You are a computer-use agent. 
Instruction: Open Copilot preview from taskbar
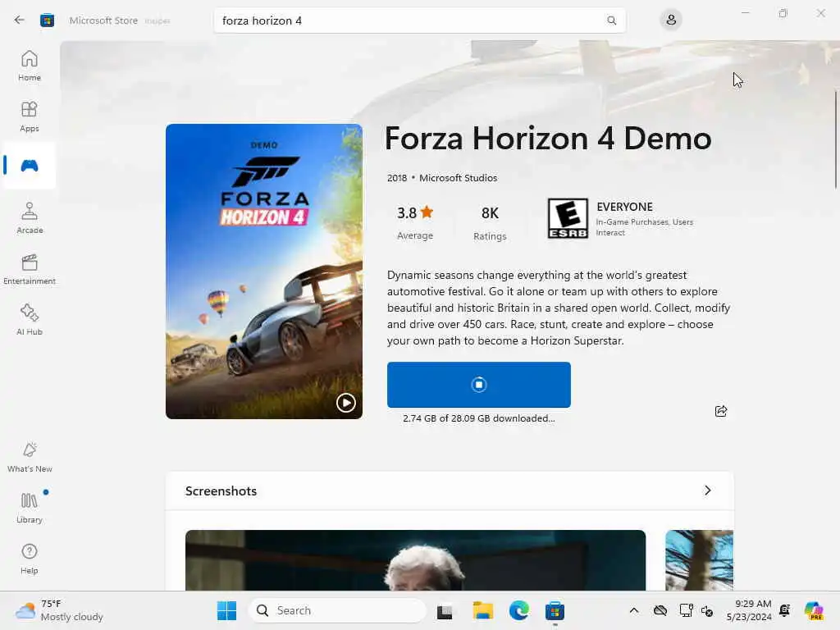pos(813,610)
